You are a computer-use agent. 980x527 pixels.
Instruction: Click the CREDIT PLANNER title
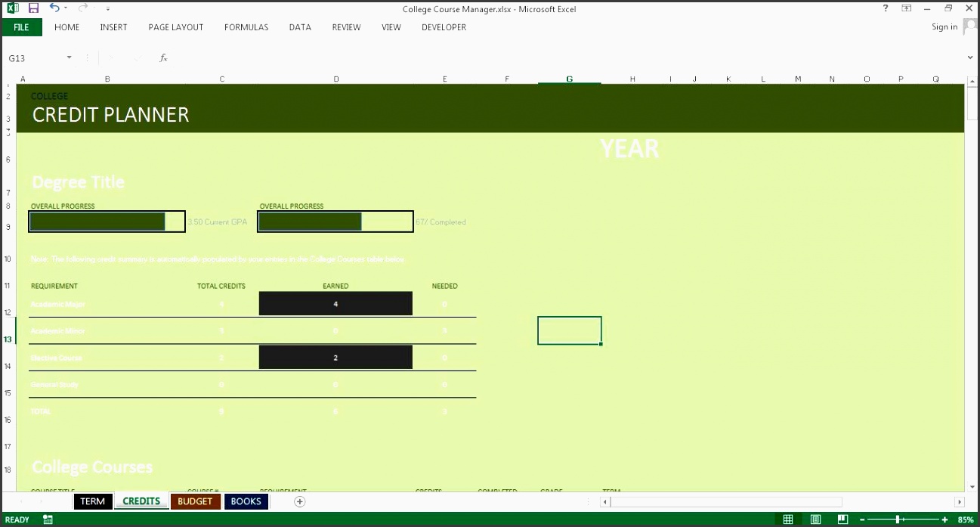click(110, 115)
